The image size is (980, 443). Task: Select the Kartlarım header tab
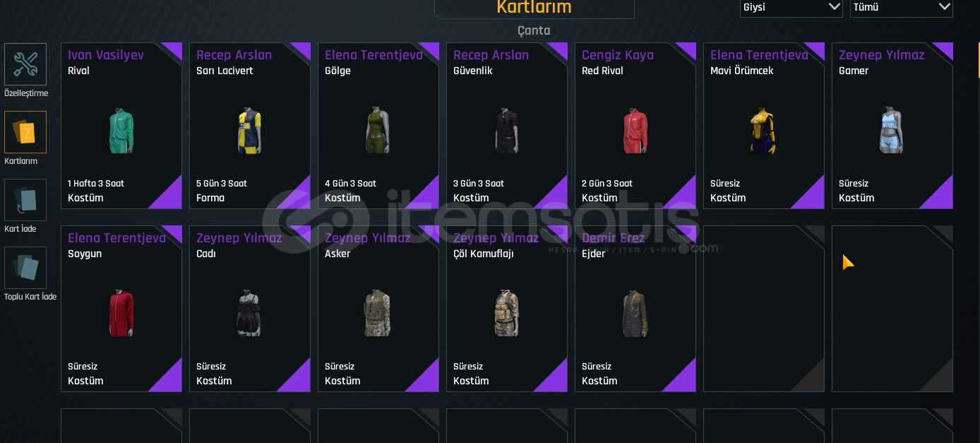(534, 8)
